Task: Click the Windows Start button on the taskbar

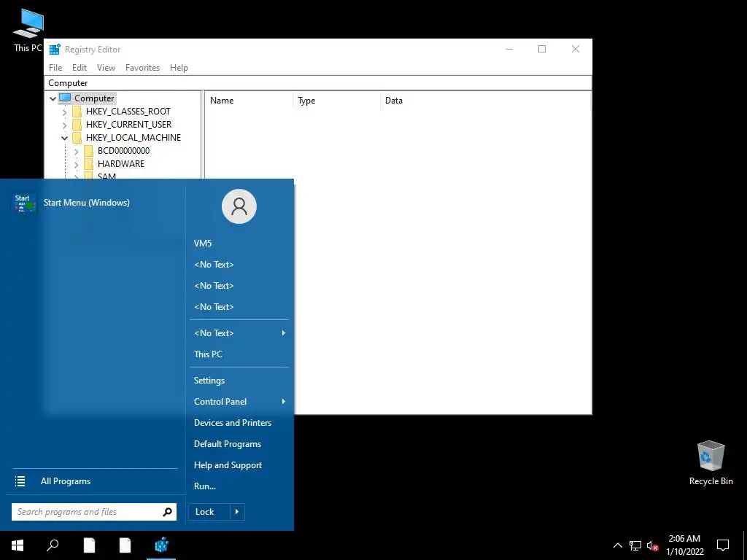Action: [x=18, y=545]
